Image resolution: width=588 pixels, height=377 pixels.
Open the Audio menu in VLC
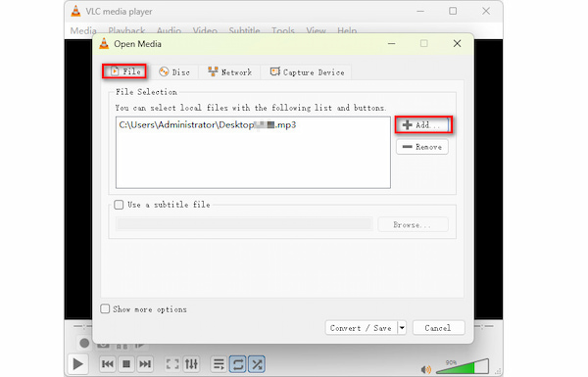tap(169, 30)
